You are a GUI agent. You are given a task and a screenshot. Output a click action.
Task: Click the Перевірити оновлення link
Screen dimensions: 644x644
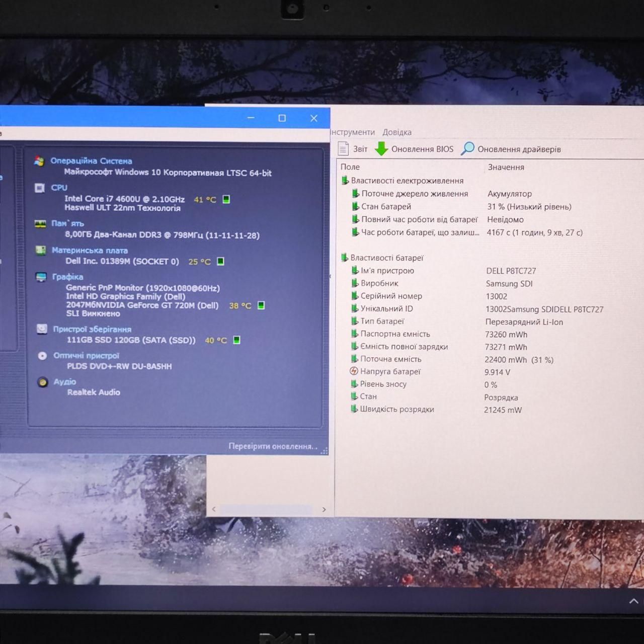[x=272, y=446]
